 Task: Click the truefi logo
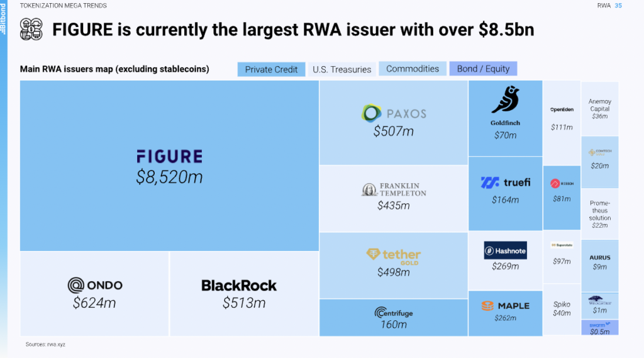[505, 182]
